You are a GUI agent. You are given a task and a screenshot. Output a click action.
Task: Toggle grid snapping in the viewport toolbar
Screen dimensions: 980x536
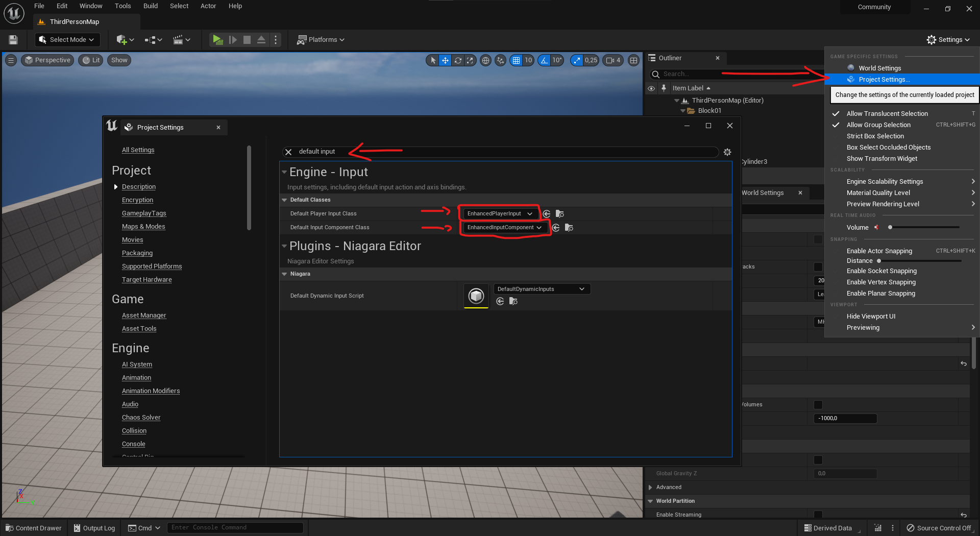517,60
